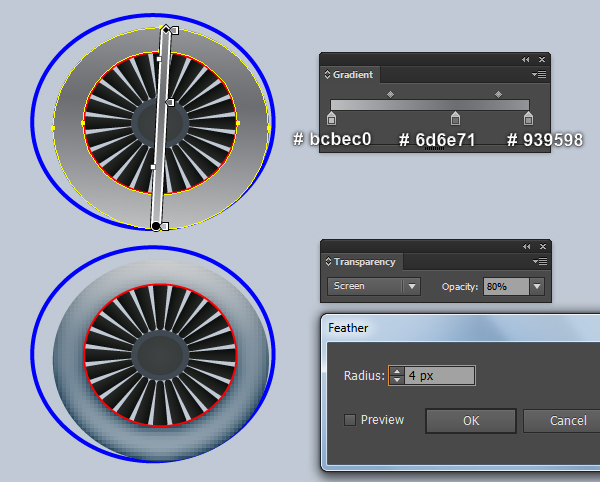Click the Opacity 80% field
Screen dimensions: 600x482
506,286
